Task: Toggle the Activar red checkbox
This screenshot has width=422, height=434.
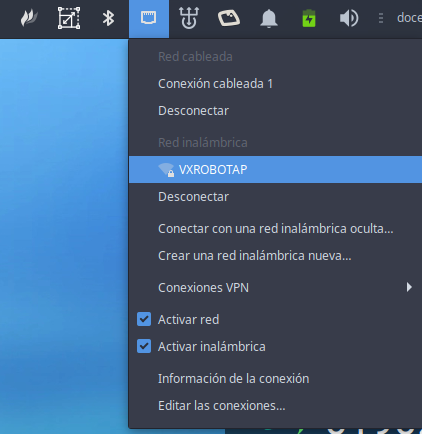Action: [x=144, y=319]
